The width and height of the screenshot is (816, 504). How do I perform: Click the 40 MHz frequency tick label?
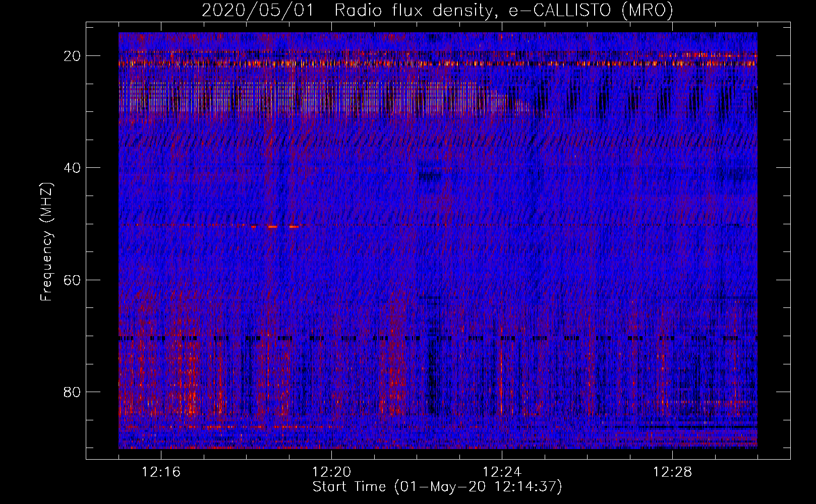[x=73, y=168]
